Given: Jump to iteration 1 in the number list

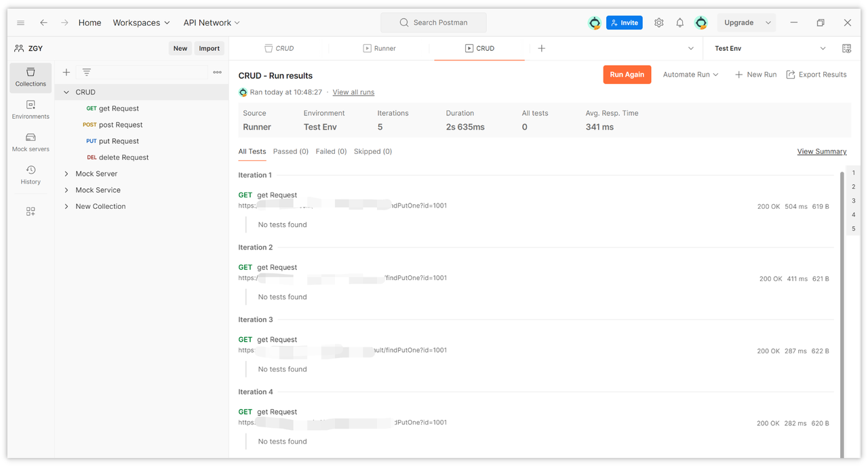Looking at the screenshot, I should pyautogui.click(x=853, y=173).
